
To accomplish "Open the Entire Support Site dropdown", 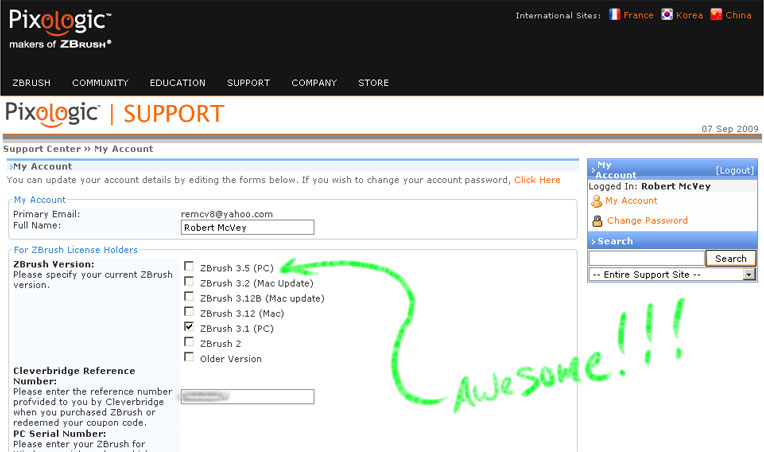I will coord(672,275).
